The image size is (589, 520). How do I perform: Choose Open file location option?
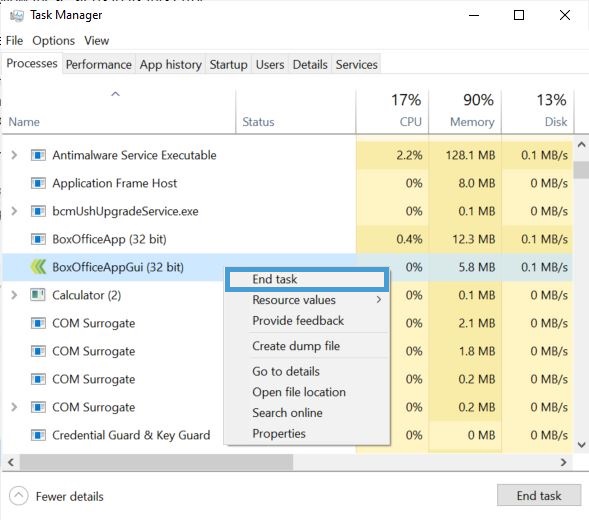pos(307,392)
